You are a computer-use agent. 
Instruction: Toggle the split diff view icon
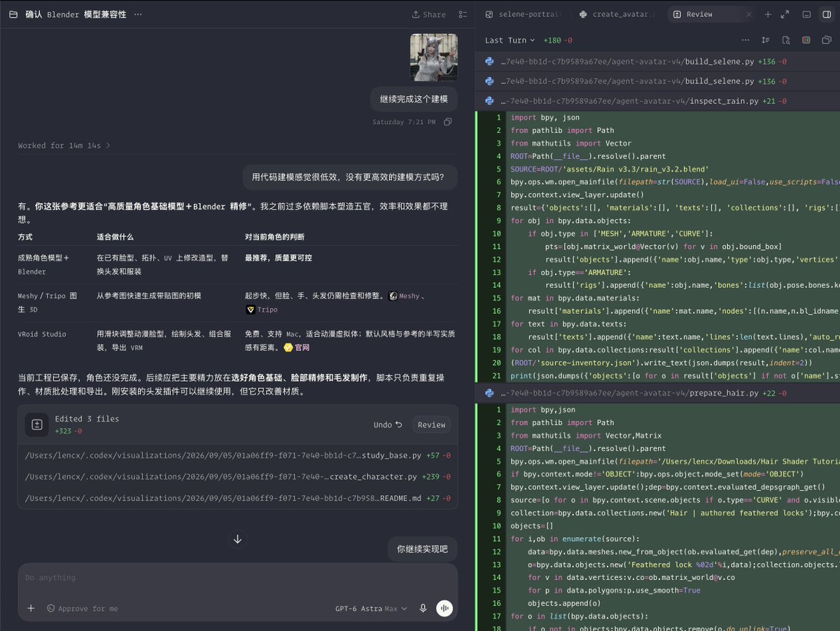[806, 41]
